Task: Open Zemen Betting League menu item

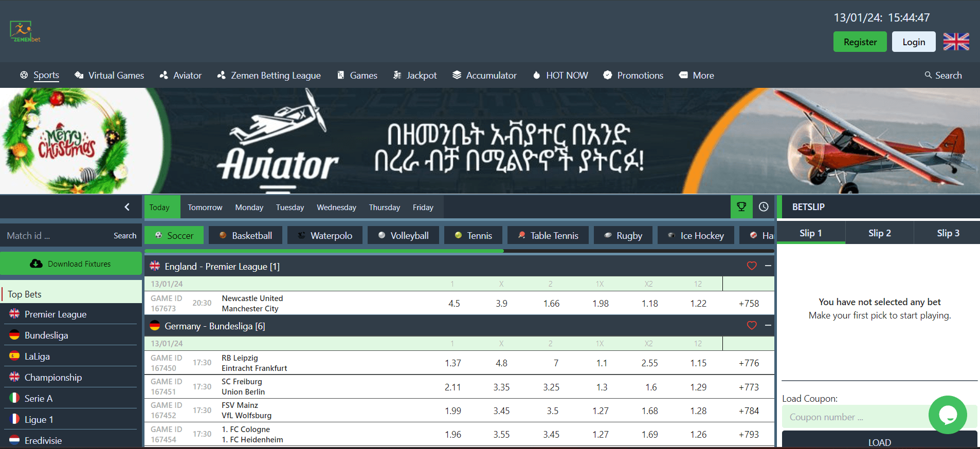Action: click(269, 75)
